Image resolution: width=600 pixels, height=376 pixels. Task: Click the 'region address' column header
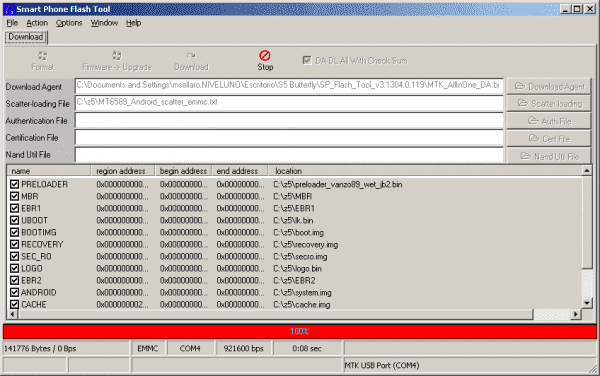[x=123, y=171]
